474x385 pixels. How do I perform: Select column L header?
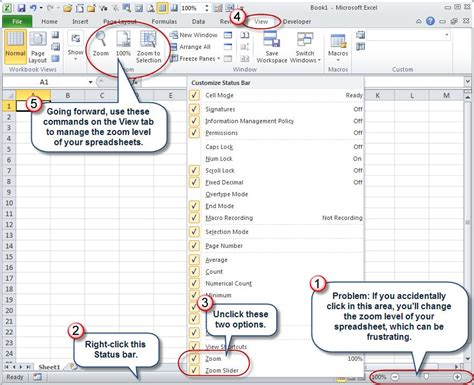point(412,96)
